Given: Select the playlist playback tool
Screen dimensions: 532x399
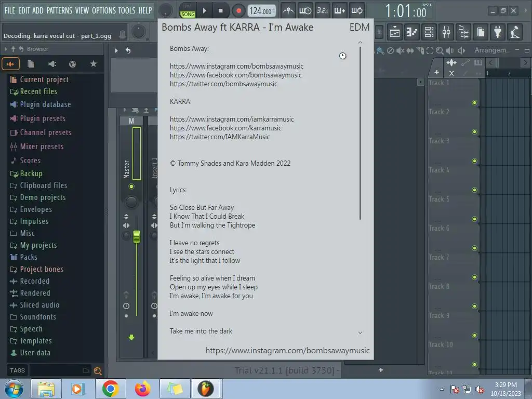Looking at the screenshot, I should (x=449, y=50).
